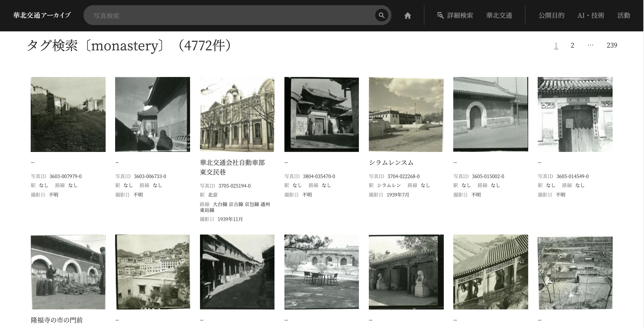Open 詳細検索 advanced search

455,16
